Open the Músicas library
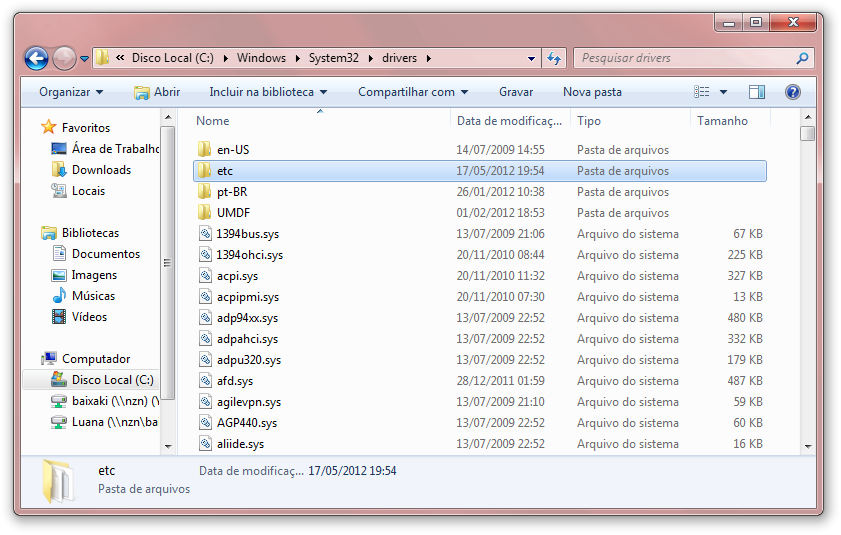 [x=93, y=296]
